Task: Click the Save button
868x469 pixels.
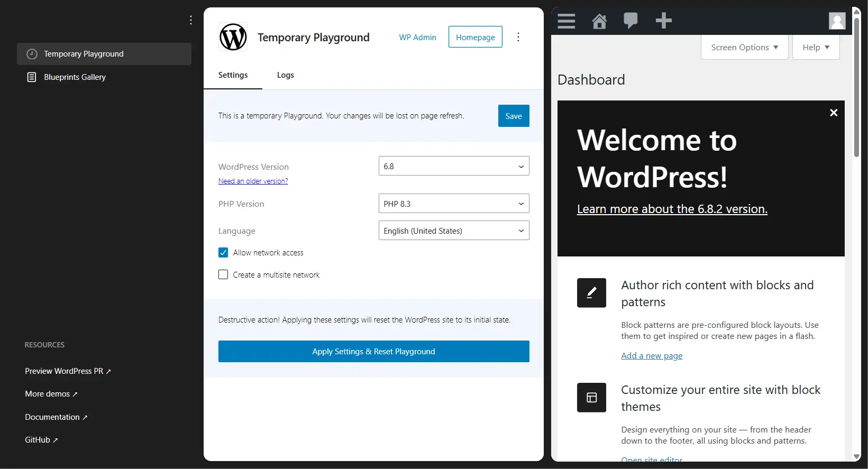Action: click(x=514, y=116)
